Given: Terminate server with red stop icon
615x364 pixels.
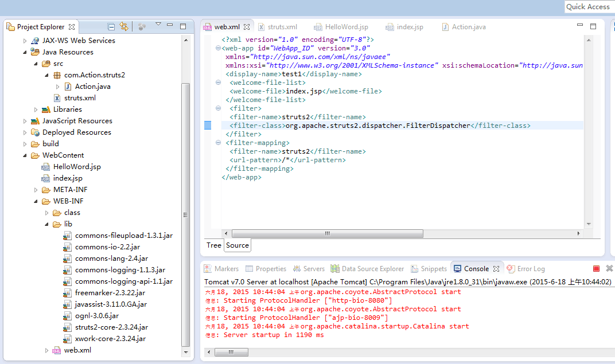Looking at the screenshot, I should 596,269.
